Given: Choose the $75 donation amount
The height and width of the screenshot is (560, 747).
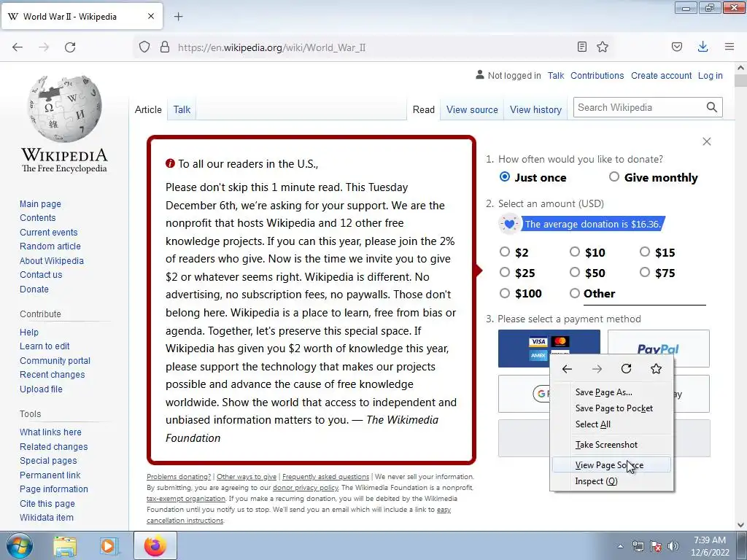Looking at the screenshot, I should pyautogui.click(x=645, y=272).
